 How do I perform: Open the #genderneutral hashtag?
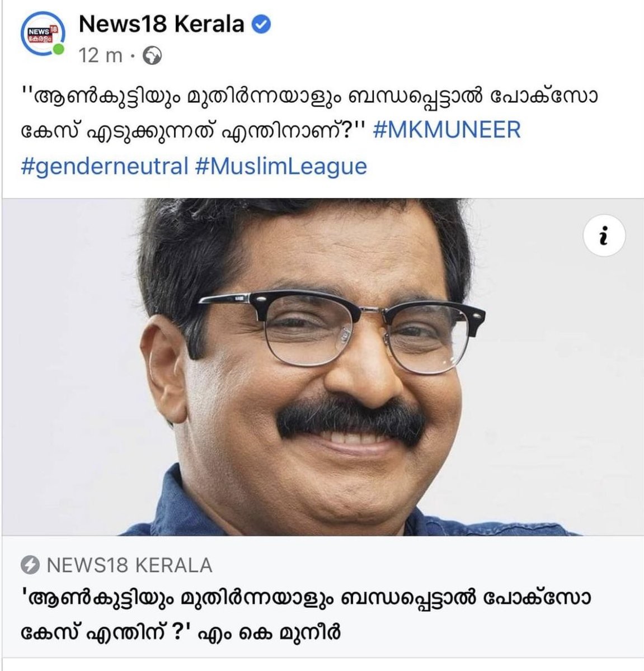tap(104, 167)
